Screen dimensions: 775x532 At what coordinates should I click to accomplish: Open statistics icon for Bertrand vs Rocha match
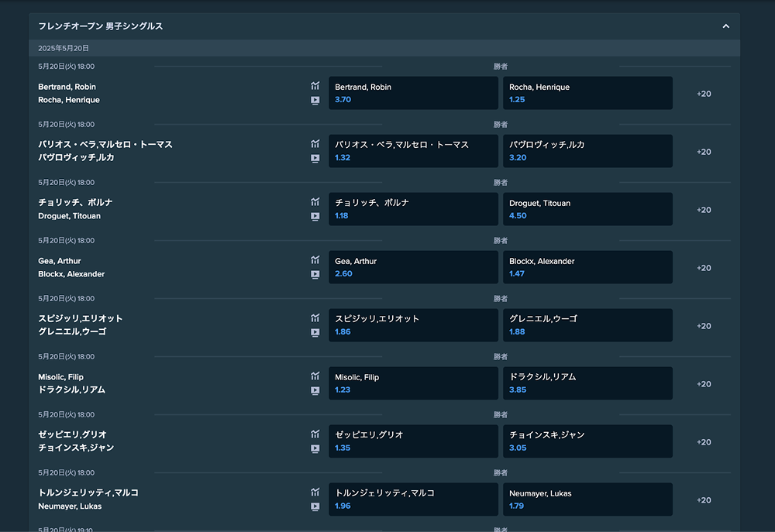coord(315,86)
